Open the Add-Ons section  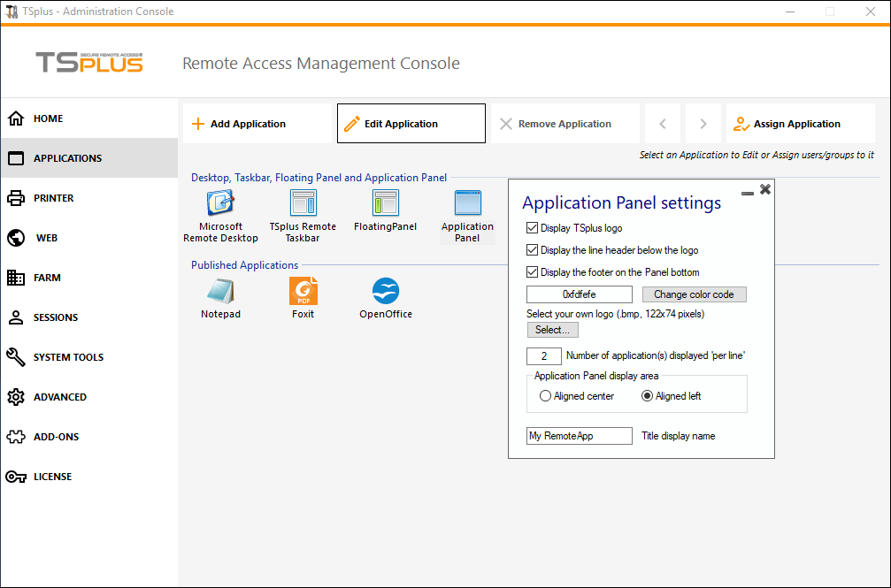pos(56,437)
